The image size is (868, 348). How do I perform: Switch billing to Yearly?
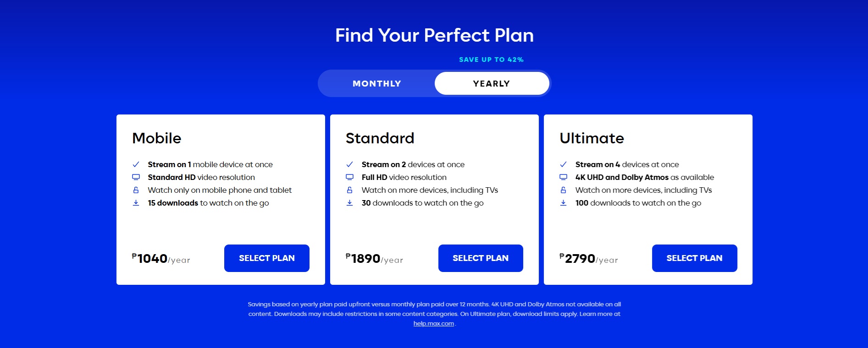tap(492, 83)
